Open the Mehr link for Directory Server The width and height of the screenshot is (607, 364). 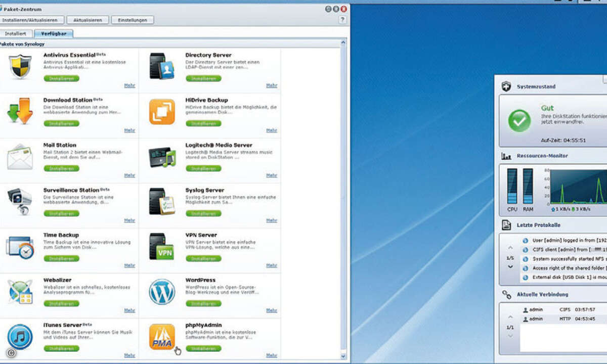(272, 85)
